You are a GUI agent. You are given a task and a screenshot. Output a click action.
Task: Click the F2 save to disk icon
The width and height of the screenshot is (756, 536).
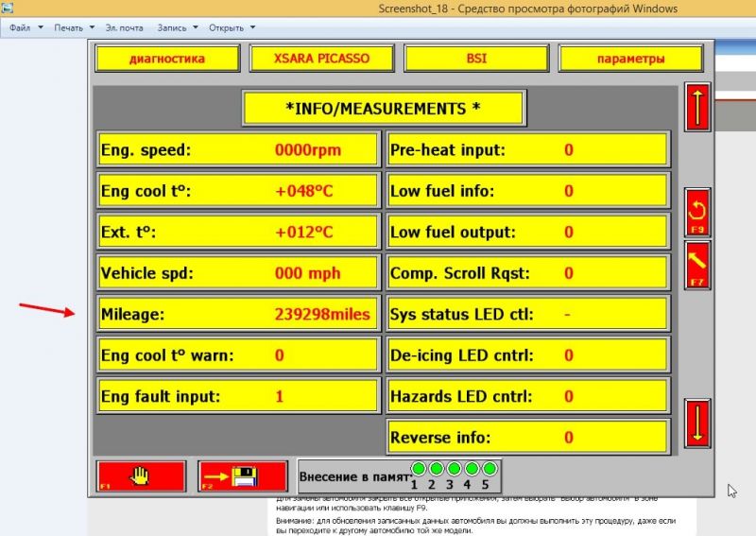243,476
